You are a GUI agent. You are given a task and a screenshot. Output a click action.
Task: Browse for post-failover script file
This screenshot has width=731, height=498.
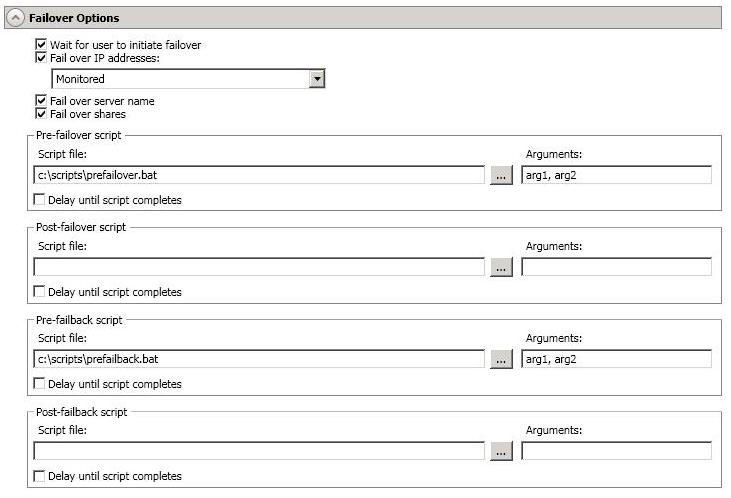[x=501, y=267]
